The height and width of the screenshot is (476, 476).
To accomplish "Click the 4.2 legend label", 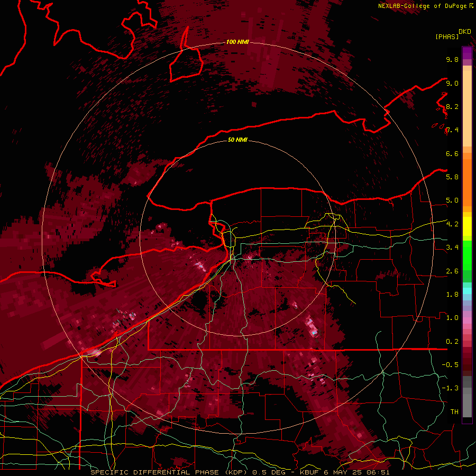I will (x=452, y=224).
